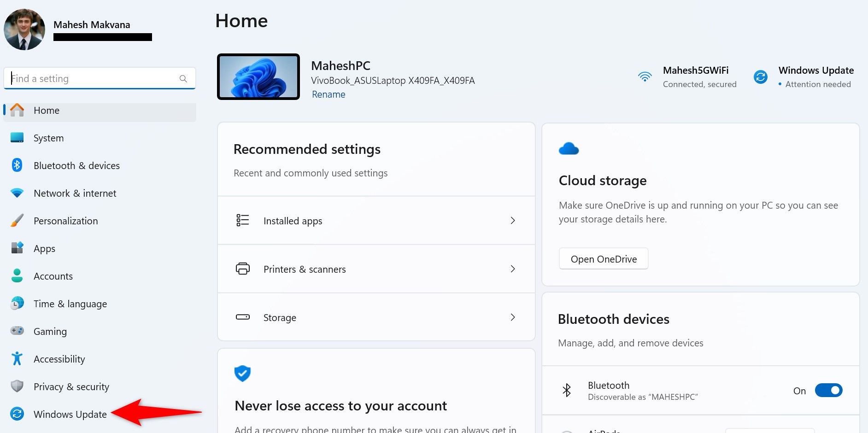Expand Storage chevron arrow
The image size is (868, 433).
(x=513, y=317)
